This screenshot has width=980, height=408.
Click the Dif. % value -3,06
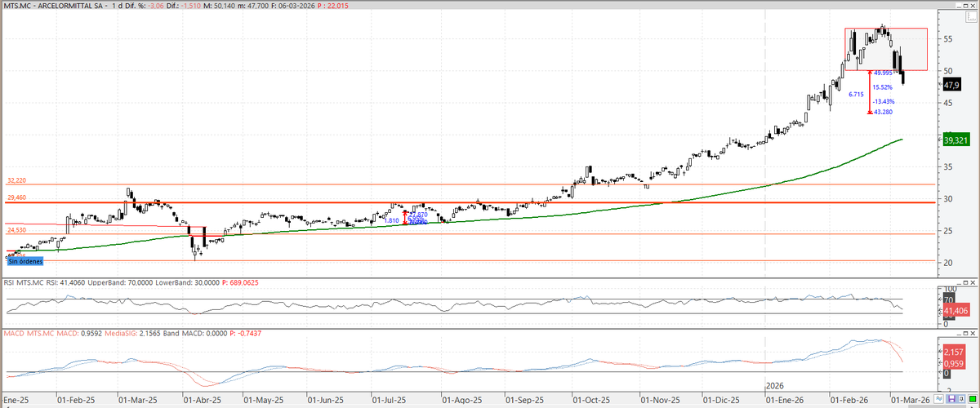pos(156,5)
